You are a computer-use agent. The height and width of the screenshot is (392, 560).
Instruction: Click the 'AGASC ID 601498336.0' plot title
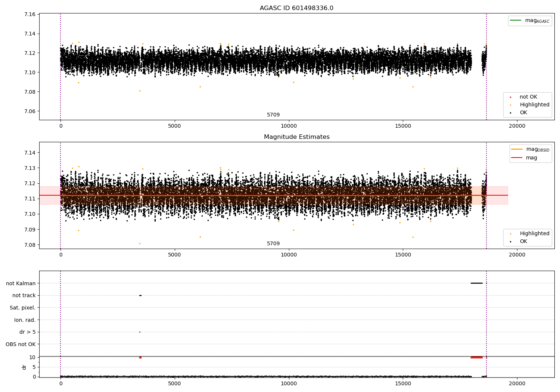point(296,8)
